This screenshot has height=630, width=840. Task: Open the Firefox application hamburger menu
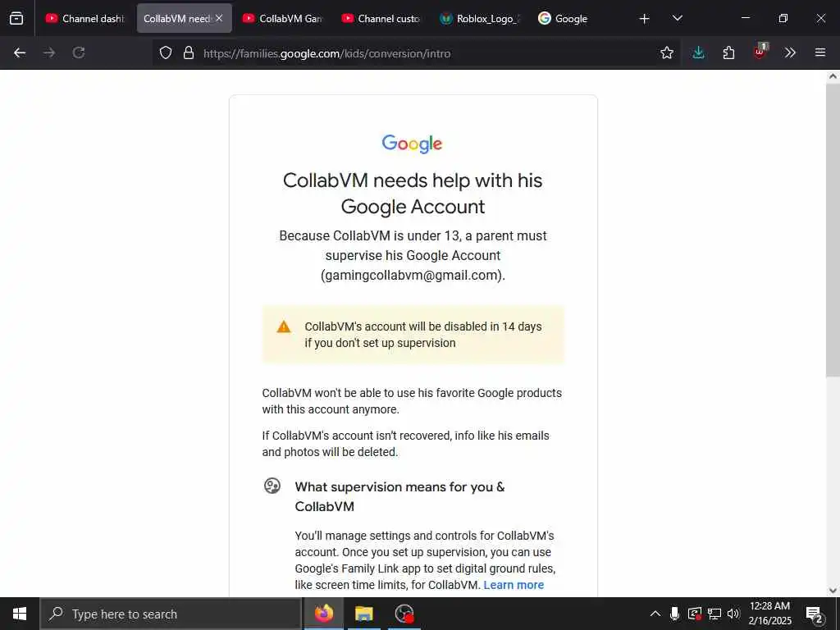coord(820,52)
